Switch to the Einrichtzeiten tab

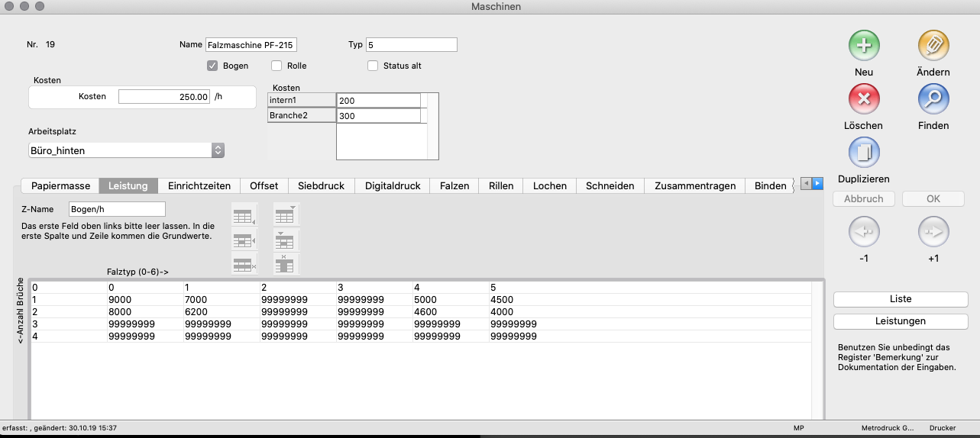199,185
